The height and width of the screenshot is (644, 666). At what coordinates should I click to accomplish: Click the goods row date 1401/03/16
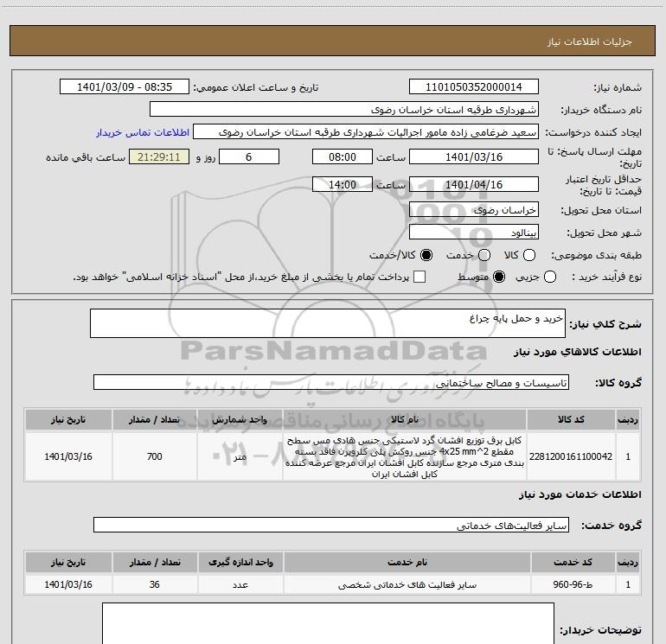(x=68, y=456)
